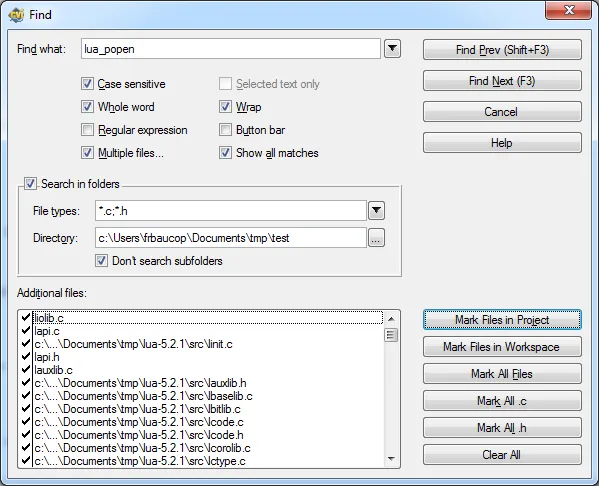This screenshot has height=486, width=599.
Task: Close the Find dialog window
Action: pyautogui.click(x=568, y=10)
